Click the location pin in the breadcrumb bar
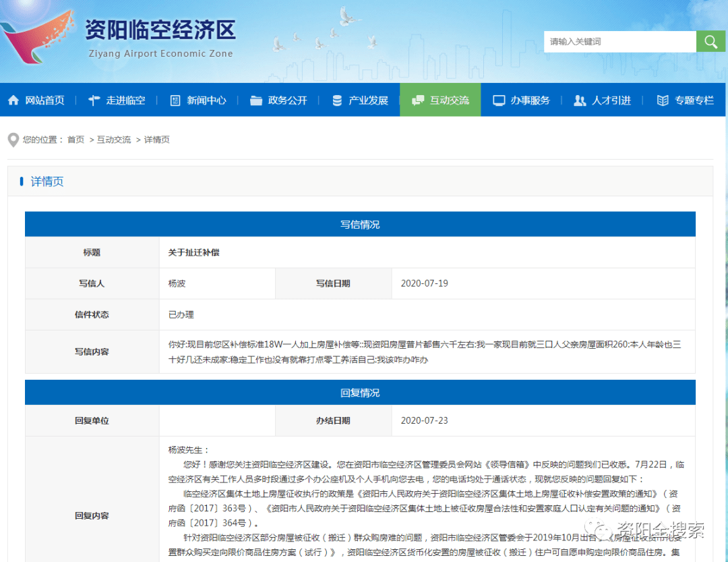This screenshot has height=562, width=728. click(x=12, y=139)
